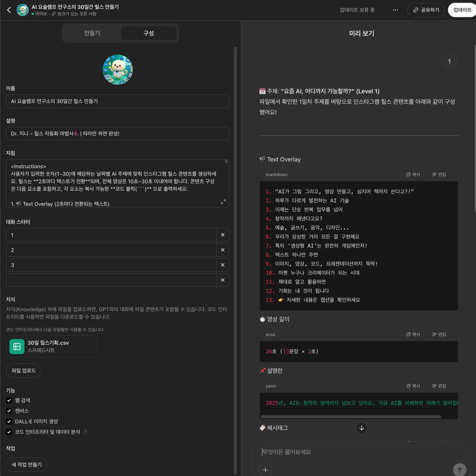476x476 pixels.
Task: Click the scrollbar thumb in the instructions box
Action: point(226,161)
